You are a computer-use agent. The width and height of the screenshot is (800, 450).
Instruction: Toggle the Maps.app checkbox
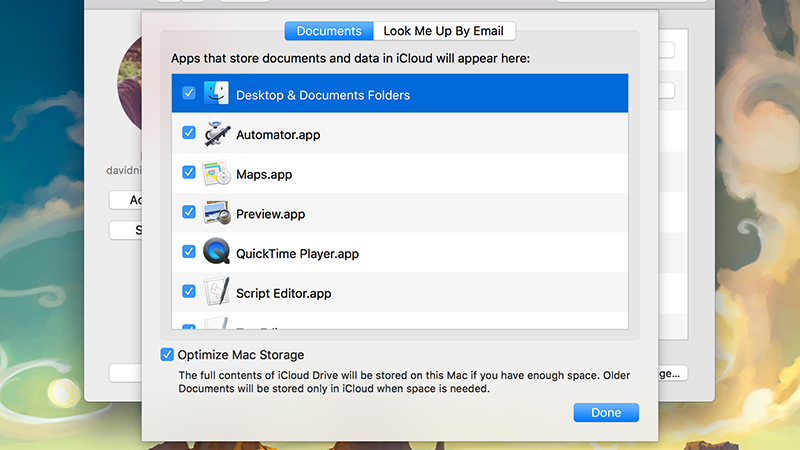[x=189, y=172]
